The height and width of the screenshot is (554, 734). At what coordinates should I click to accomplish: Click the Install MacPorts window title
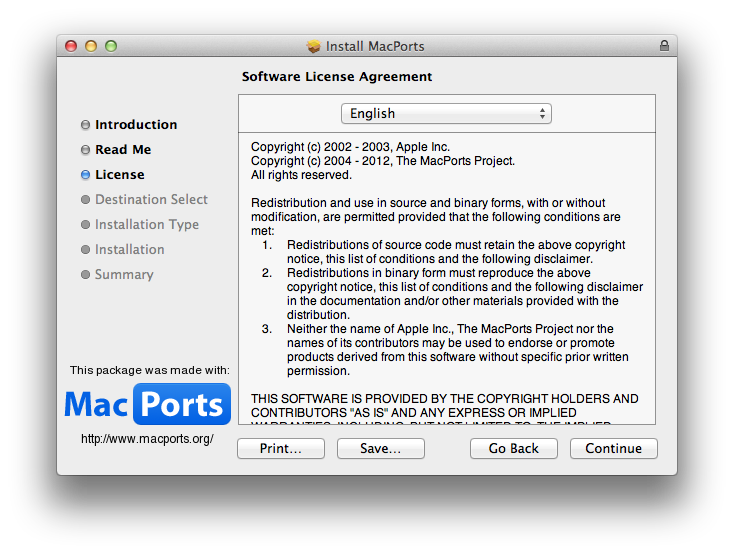point(375,46)
